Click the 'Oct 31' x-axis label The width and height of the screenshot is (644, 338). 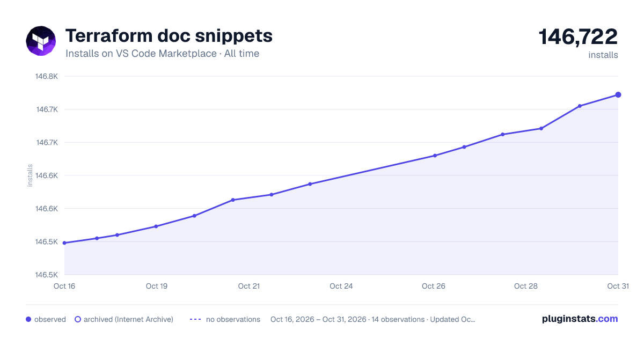pyautogui.click(x=618, y=286)
